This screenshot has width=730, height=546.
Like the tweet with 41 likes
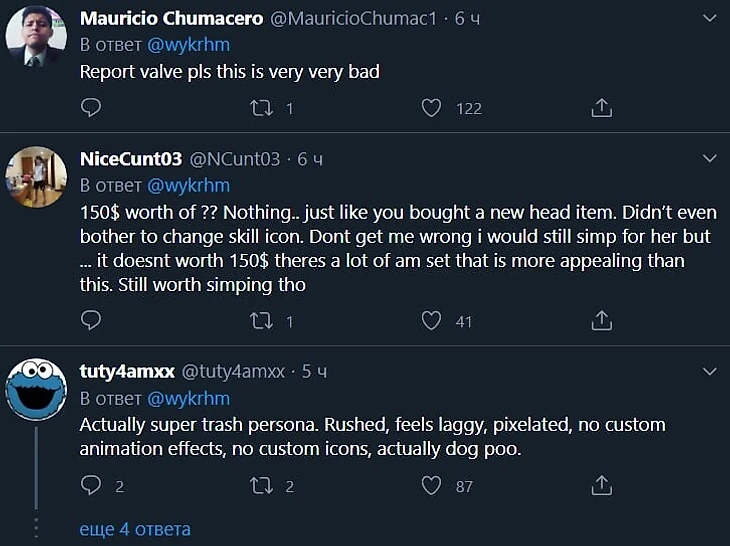point(431,320)
